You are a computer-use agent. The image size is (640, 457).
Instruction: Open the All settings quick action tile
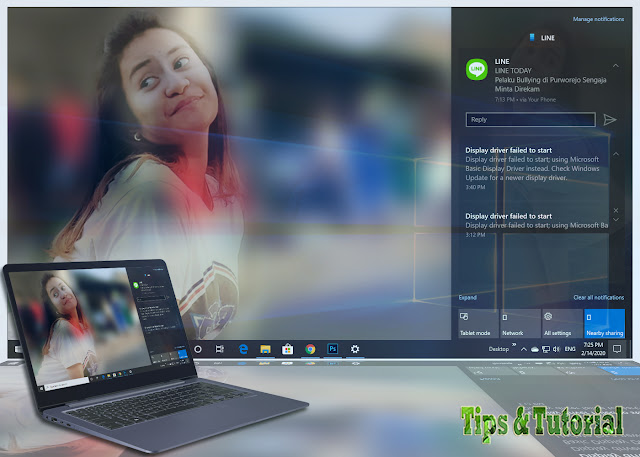pos(562,324)
